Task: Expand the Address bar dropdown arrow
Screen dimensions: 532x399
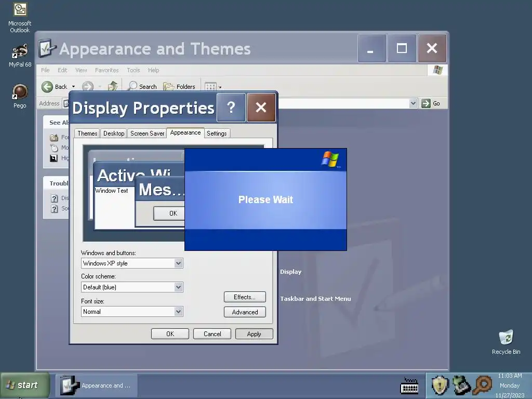Action: pyautogui.click(x=413, y=103)
